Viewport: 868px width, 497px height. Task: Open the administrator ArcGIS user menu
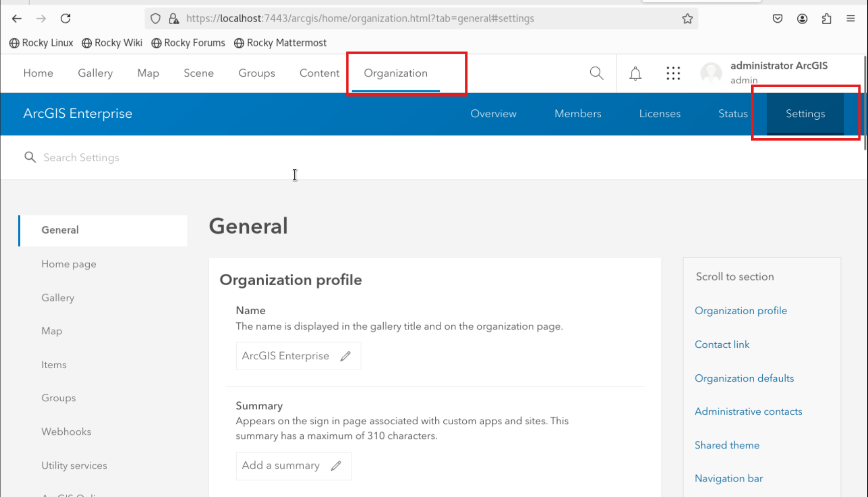(x=779, y=73)
